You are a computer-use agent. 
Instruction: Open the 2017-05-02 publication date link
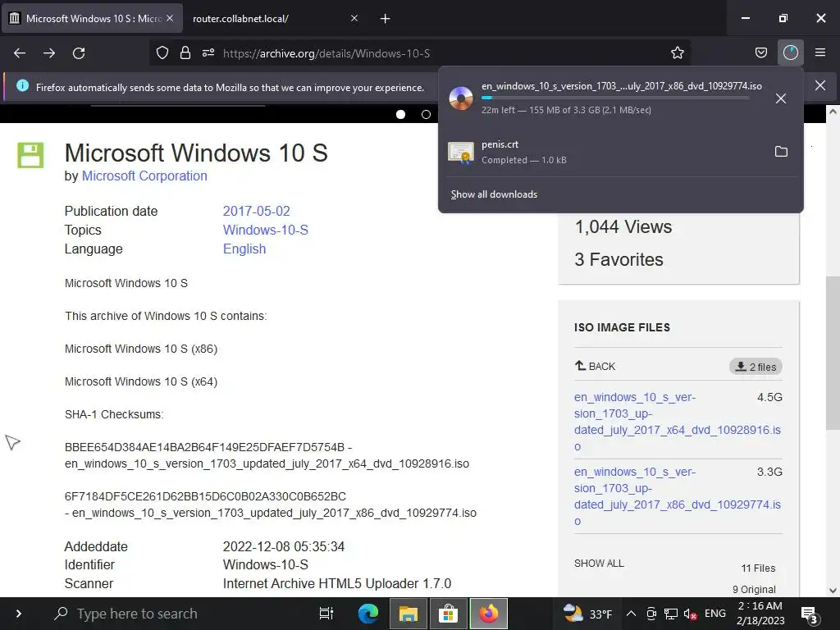256,211
